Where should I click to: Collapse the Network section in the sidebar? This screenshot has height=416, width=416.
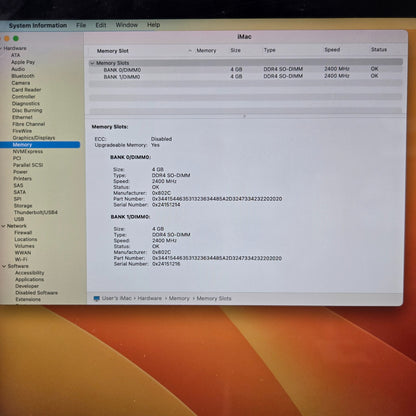point(3,226)
